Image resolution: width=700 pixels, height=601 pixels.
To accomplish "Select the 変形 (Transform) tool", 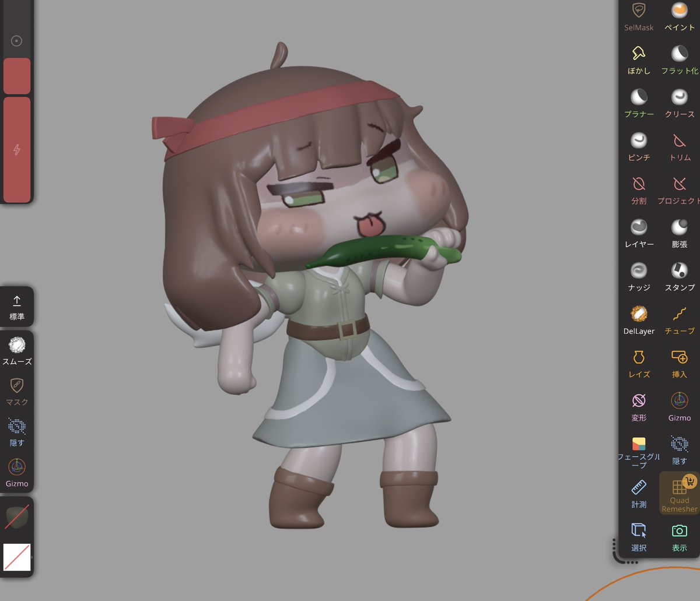I will (639, 406).
